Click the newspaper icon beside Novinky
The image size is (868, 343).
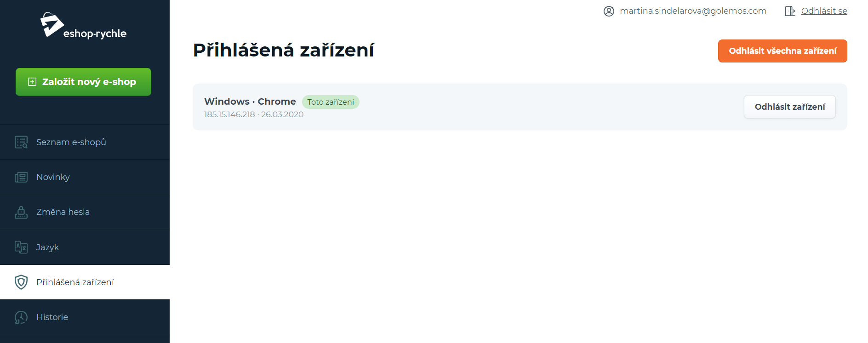click(21, 177)
